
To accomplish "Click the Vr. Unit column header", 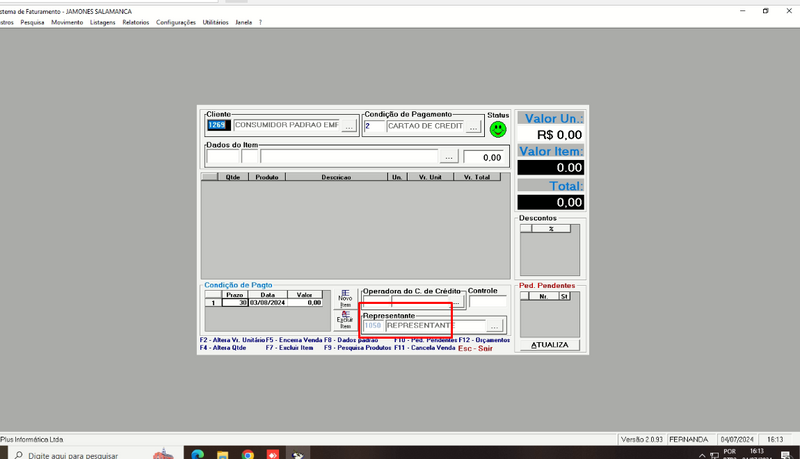I will (x=430, y=177).
